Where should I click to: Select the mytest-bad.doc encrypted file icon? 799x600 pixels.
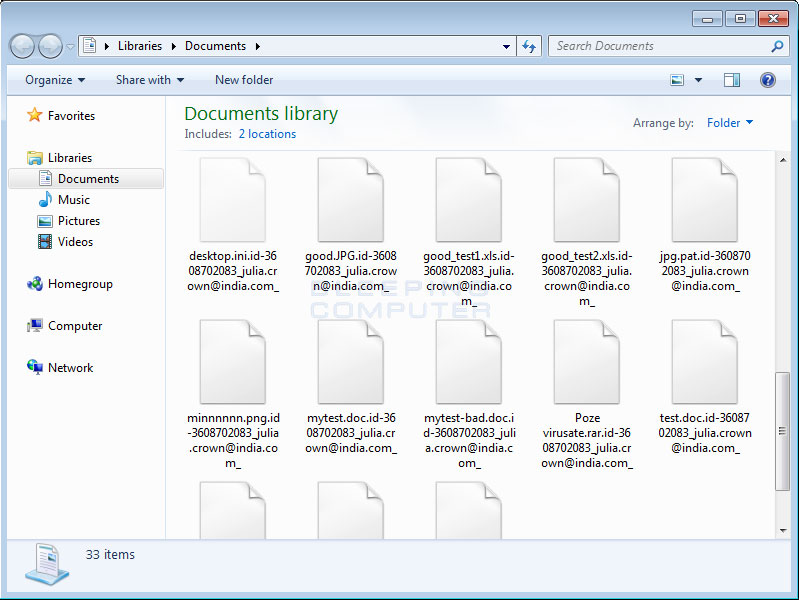469,362
